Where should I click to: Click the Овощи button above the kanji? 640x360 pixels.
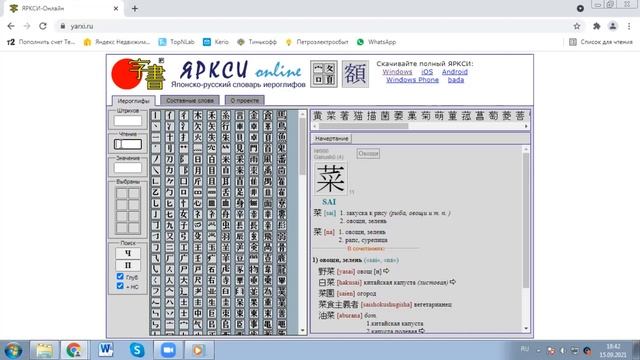click(368, 153)
